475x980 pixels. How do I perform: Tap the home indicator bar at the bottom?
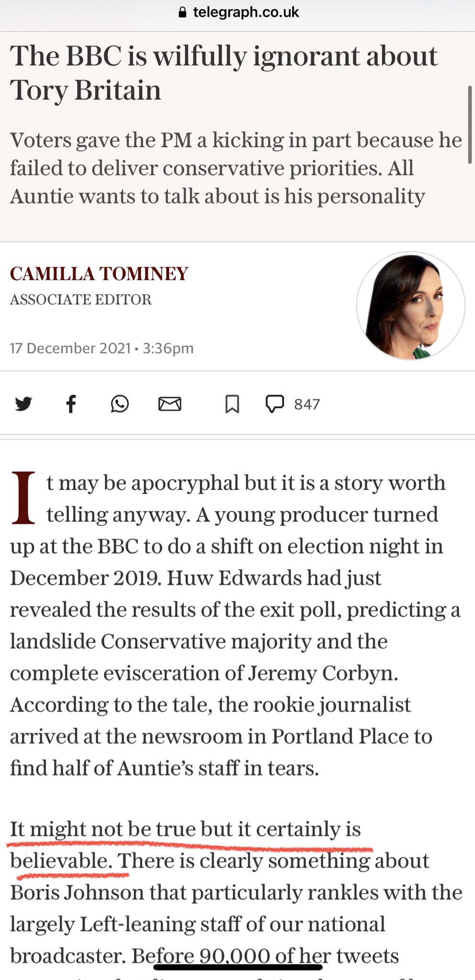tap(238, 967)
